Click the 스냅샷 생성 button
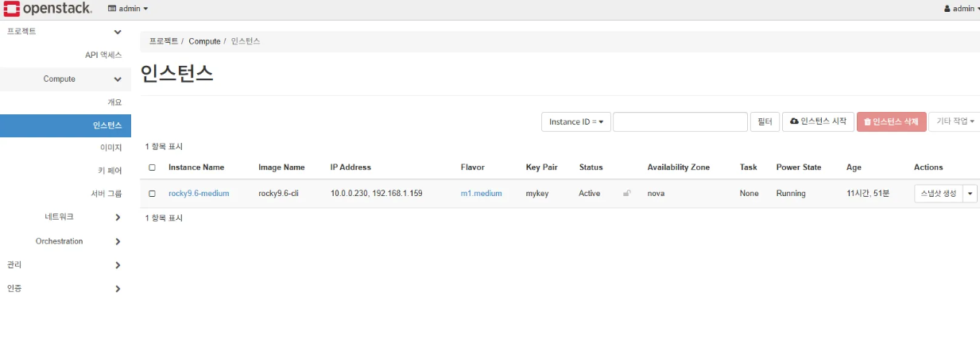Image resolution: width=980 pixels, height=354 pixels. tap(938, 194)
